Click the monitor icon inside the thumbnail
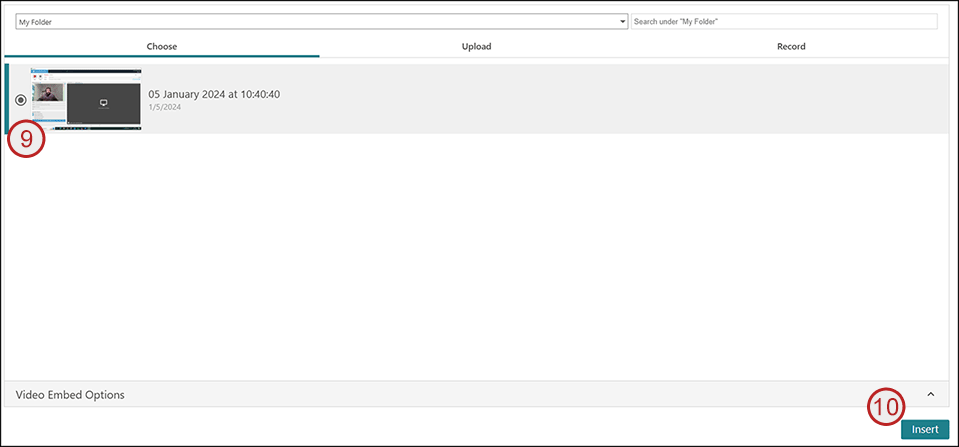 (103, 103)
